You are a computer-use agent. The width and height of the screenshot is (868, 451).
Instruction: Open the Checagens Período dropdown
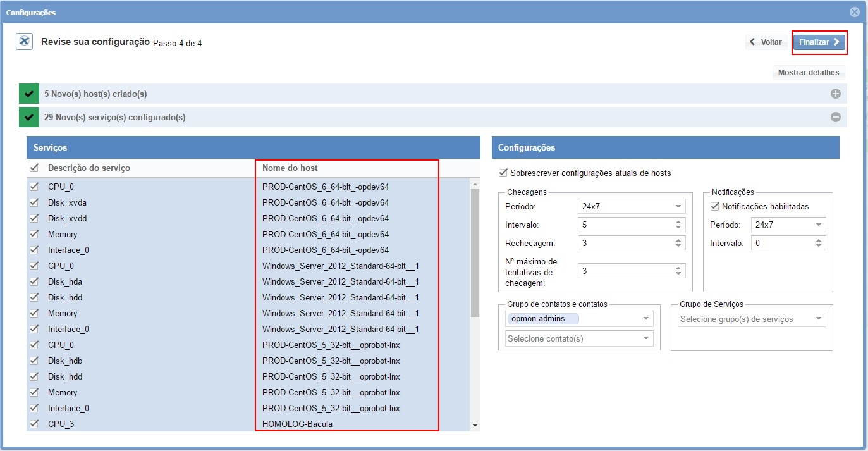[631, 207]
